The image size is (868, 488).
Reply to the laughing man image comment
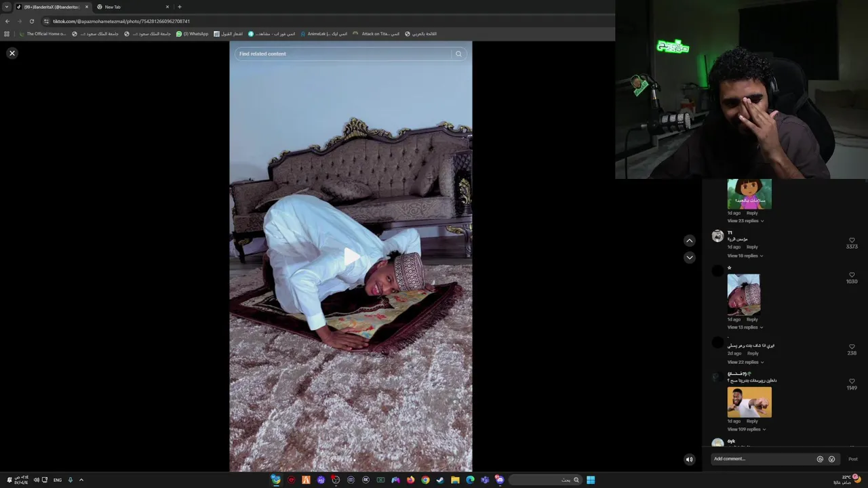tap(752, 421)
